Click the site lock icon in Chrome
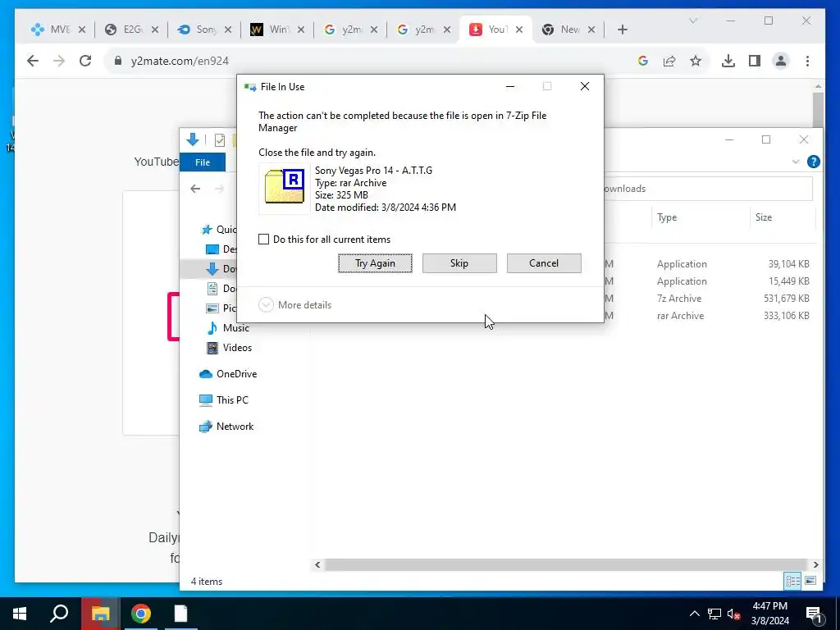The image size is (840, 630). pyautogui.click(x=118, y=61)
